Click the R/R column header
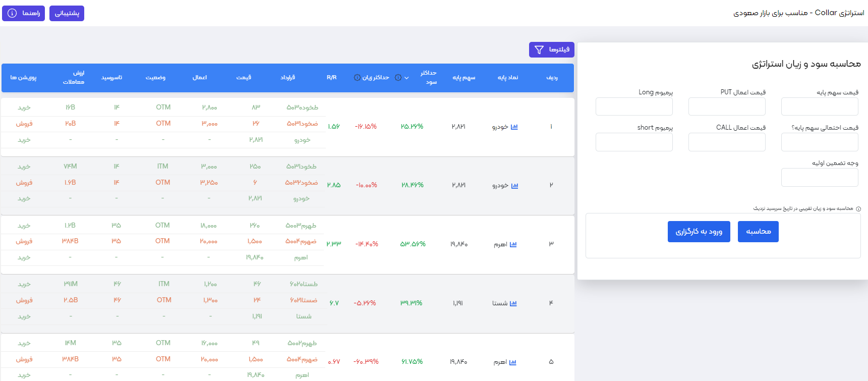This screenshot has width=868, height=381. tap(331, 78)
